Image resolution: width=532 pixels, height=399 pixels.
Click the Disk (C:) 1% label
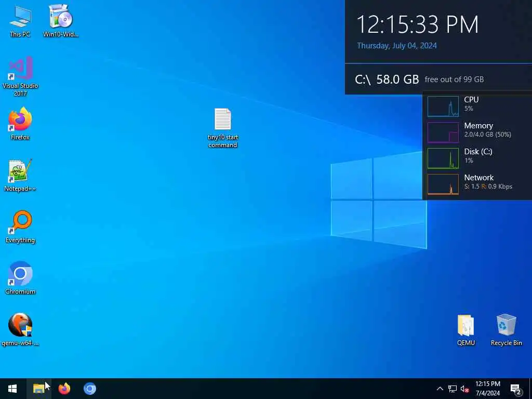tap(478, 156)
